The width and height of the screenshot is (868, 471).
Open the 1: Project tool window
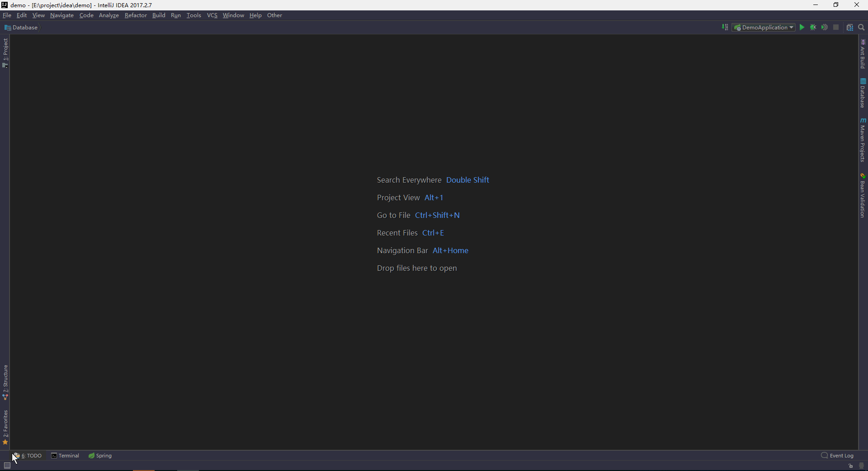pos(5,53)
